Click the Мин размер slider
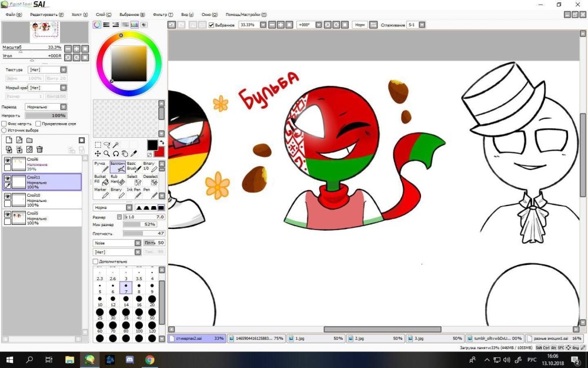This screenshot has height=368, width=588. pos(140,224)
